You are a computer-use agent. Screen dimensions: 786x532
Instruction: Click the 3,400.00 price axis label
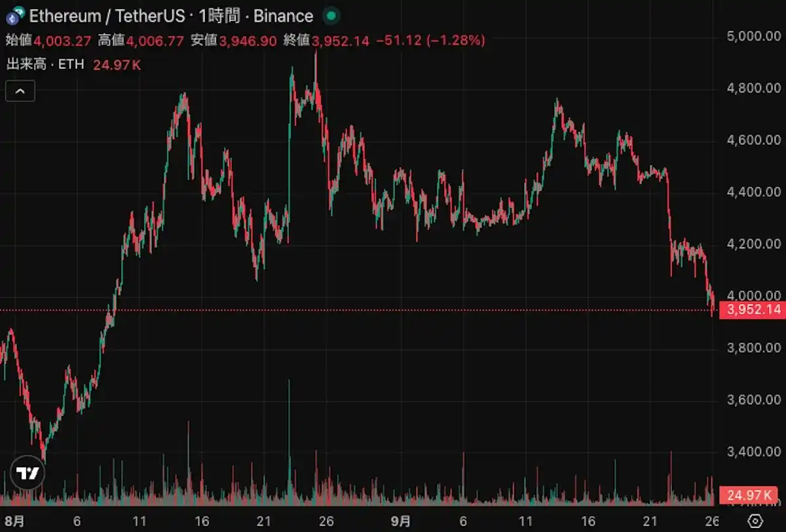pyautogui.click(x=754, y=451)
